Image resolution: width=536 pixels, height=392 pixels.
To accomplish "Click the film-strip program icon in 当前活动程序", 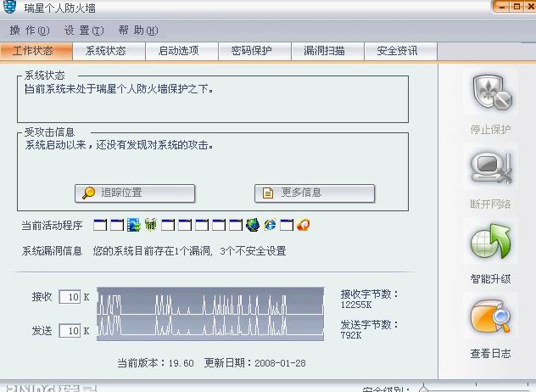I will tap(134, 225).
